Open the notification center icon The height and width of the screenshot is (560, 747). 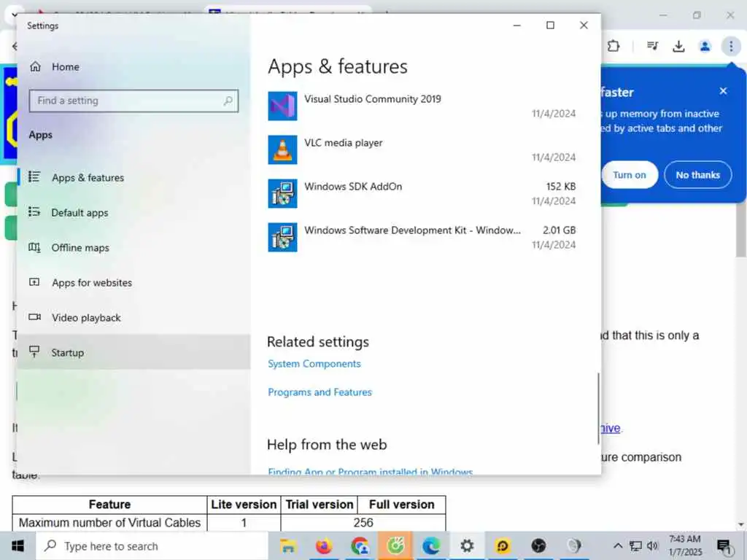click(724, 547)
